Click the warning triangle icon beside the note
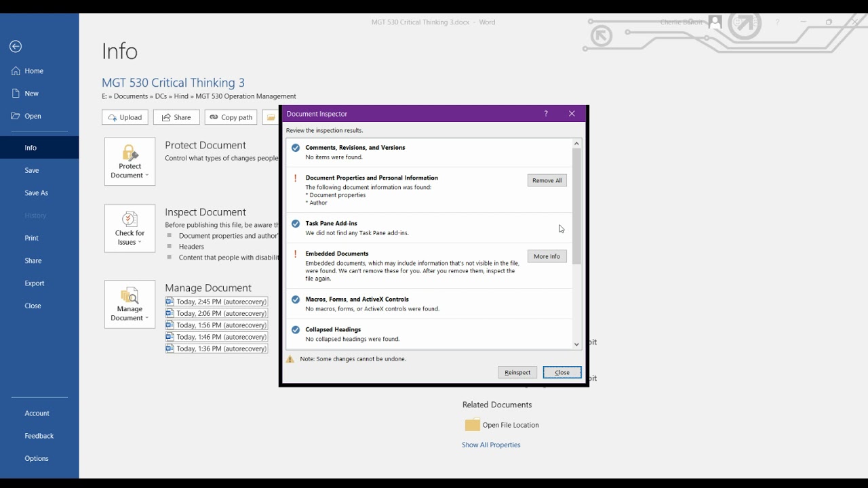The image size is (868, 488). coord(290,359)
